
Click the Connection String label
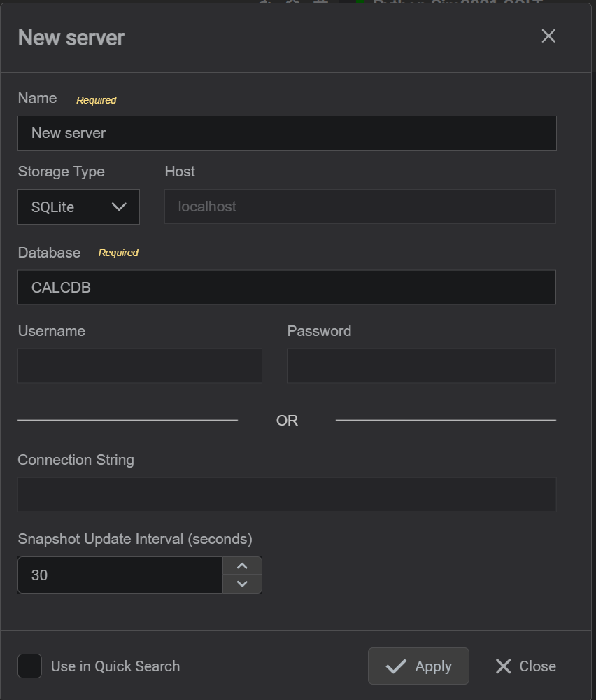tap(76, 461)
